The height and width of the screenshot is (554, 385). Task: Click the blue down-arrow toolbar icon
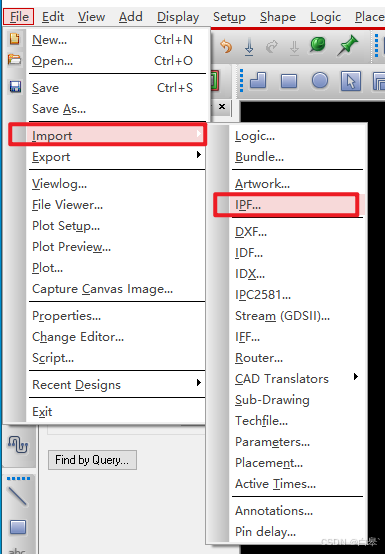249,47
